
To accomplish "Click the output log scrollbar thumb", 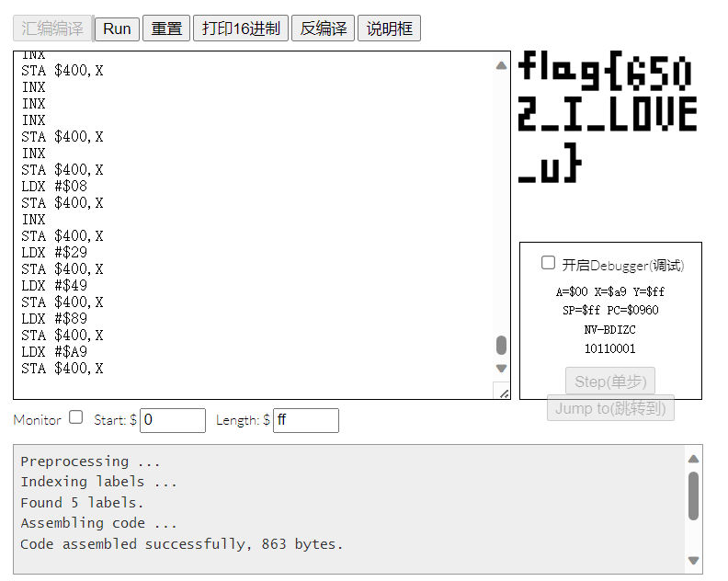I will (x=693, y=496).
